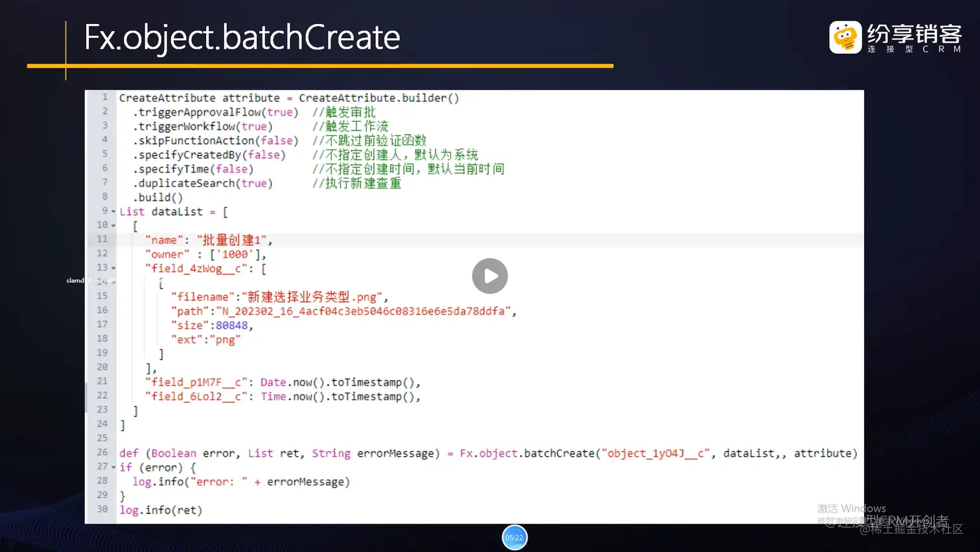
Task: Click the Fx.object.batchCreate slide title
Action: 242,37
